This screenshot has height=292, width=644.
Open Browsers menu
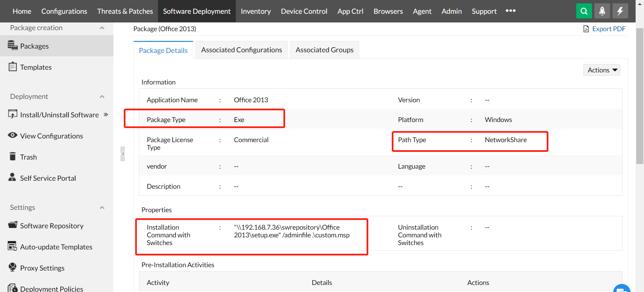(388, 11)
